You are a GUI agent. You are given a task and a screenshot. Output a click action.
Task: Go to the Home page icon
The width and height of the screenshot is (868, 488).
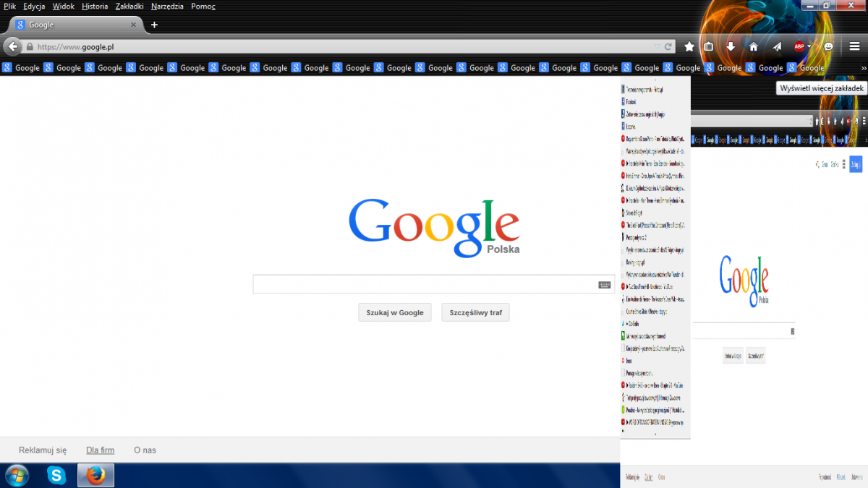tap(754, 46)
